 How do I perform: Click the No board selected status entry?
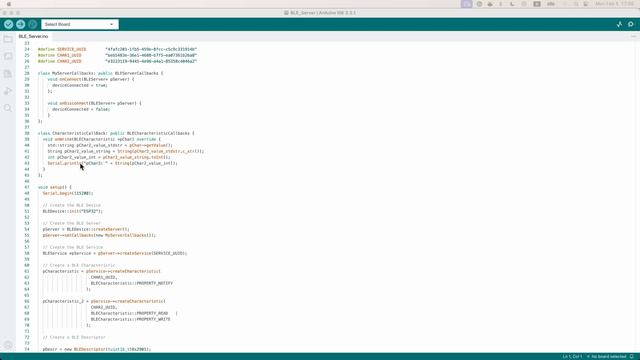click(x=607, y=357)
